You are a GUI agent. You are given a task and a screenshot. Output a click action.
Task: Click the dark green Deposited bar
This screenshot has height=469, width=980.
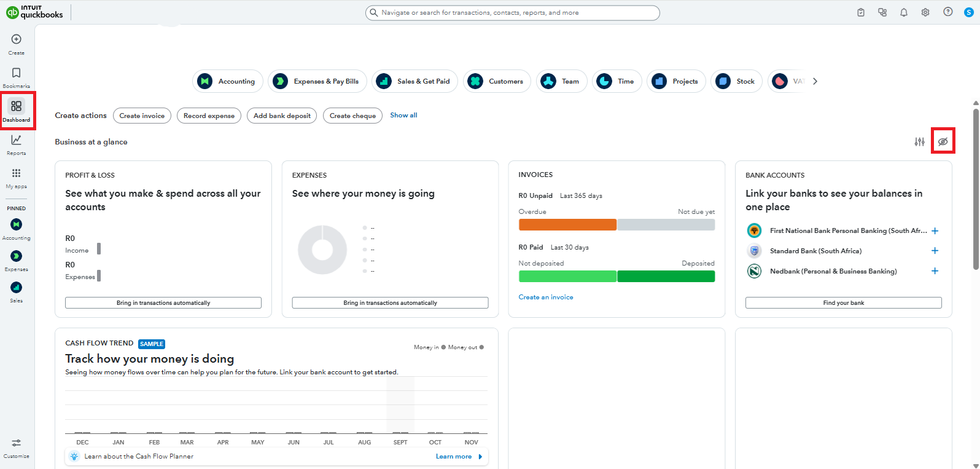pos(666,277)
